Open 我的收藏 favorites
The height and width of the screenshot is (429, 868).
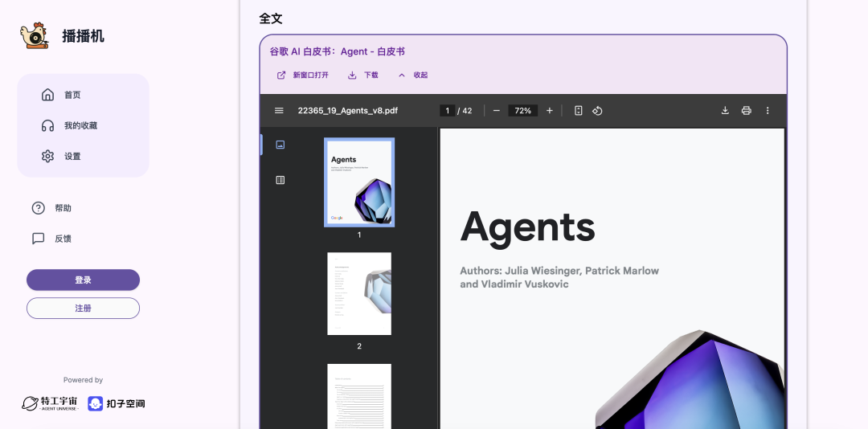(83, 125)
